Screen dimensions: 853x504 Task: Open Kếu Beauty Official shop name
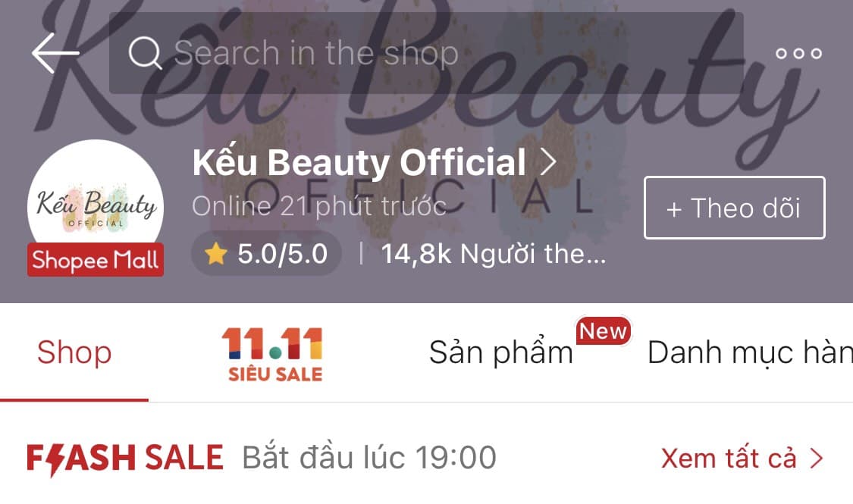pos(359,162)
